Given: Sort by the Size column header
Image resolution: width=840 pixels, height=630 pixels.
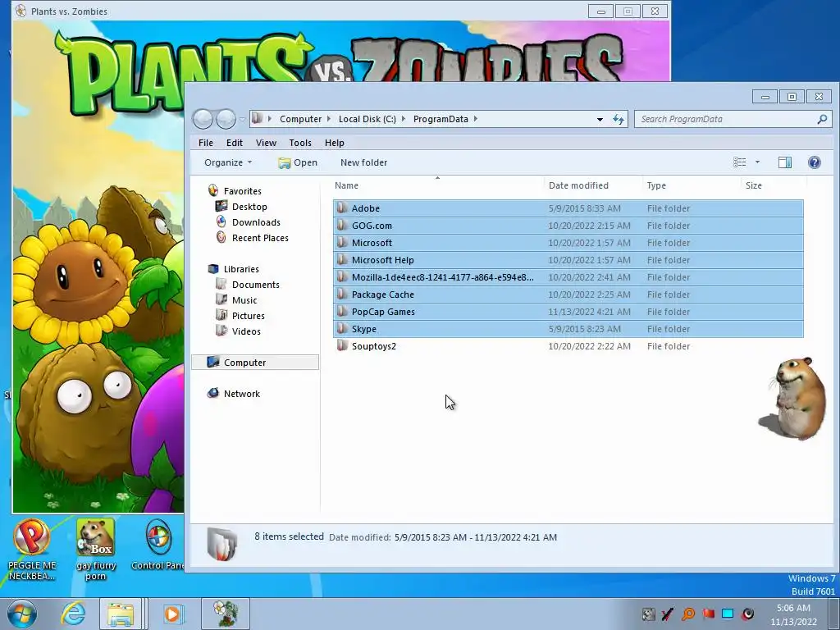Looking at the screenshot, I should [774, 185].
